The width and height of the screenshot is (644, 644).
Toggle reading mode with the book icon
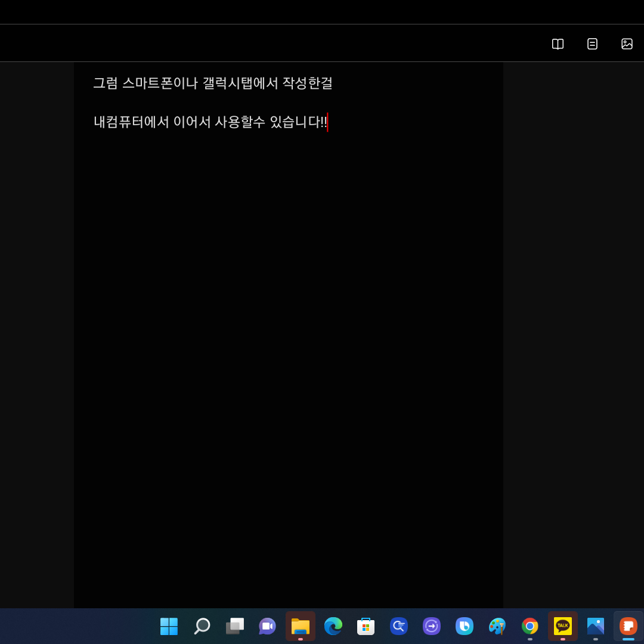[557, 43]
